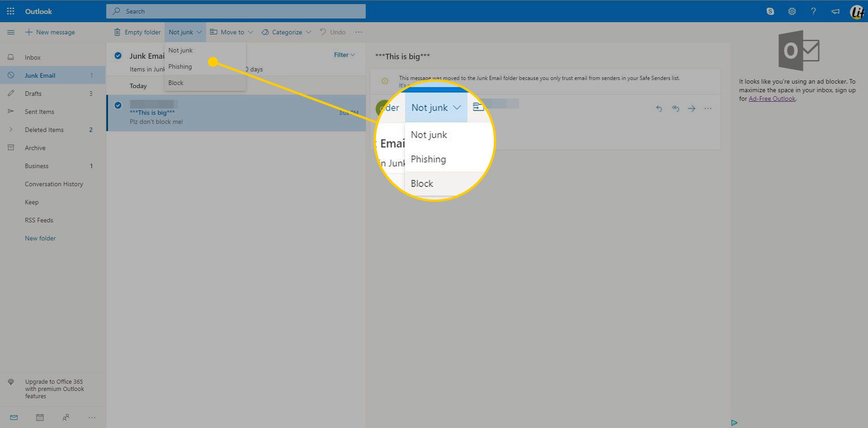This screenshot has height=428, width=868.
Task: Choose Phishing from the dropdown menu
Action: (205, 66)
